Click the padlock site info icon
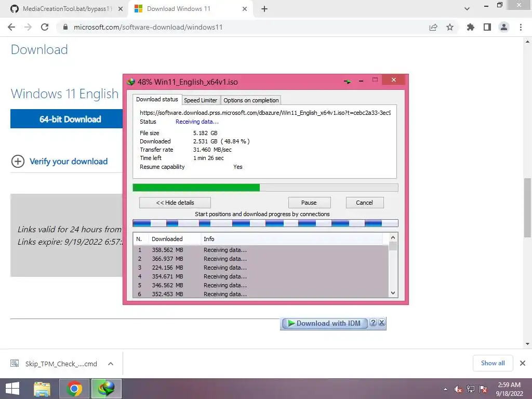 pyautogui.click(x=65, y=27)
